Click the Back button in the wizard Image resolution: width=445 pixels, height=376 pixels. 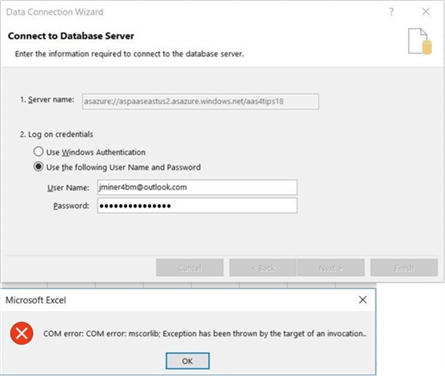263,268
